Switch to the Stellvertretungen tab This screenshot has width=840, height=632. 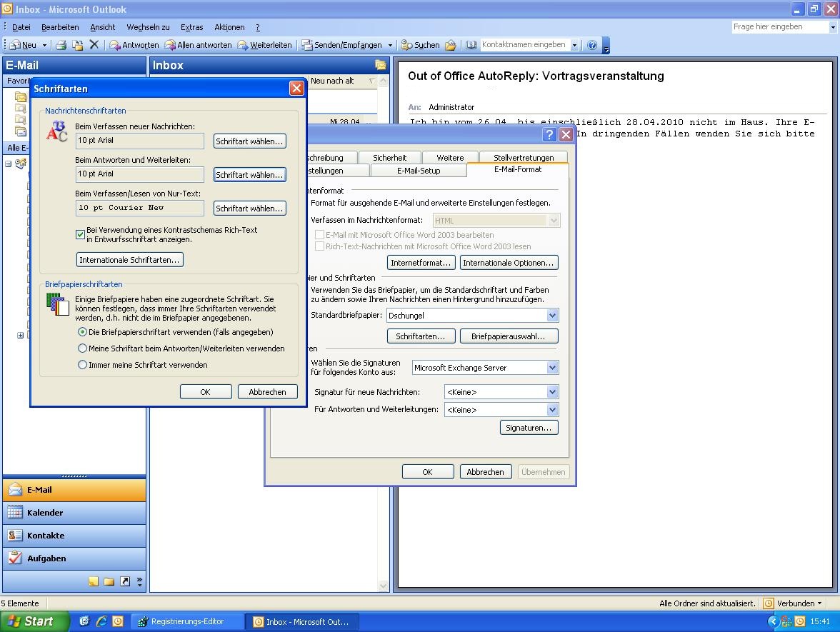524,157
